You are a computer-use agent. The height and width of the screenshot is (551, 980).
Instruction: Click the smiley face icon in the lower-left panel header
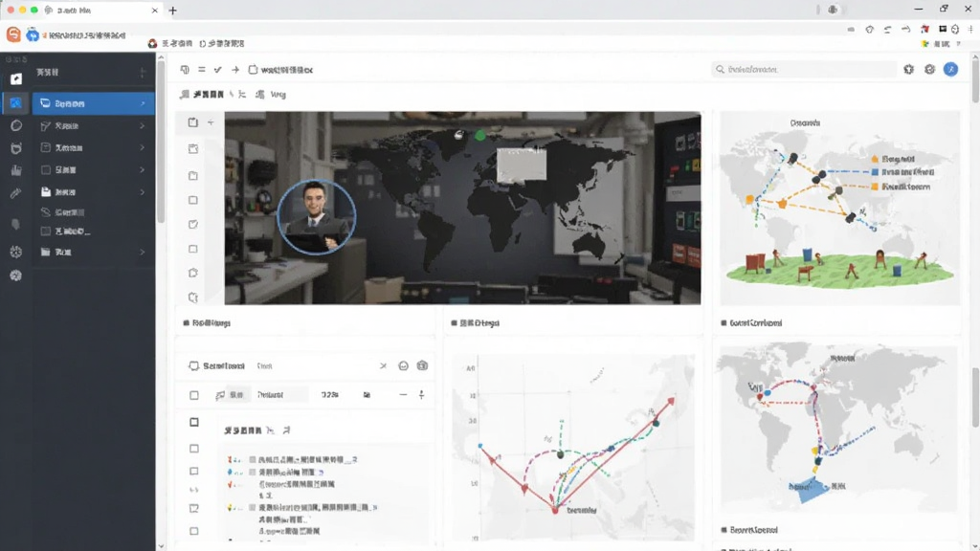point(403,365)
